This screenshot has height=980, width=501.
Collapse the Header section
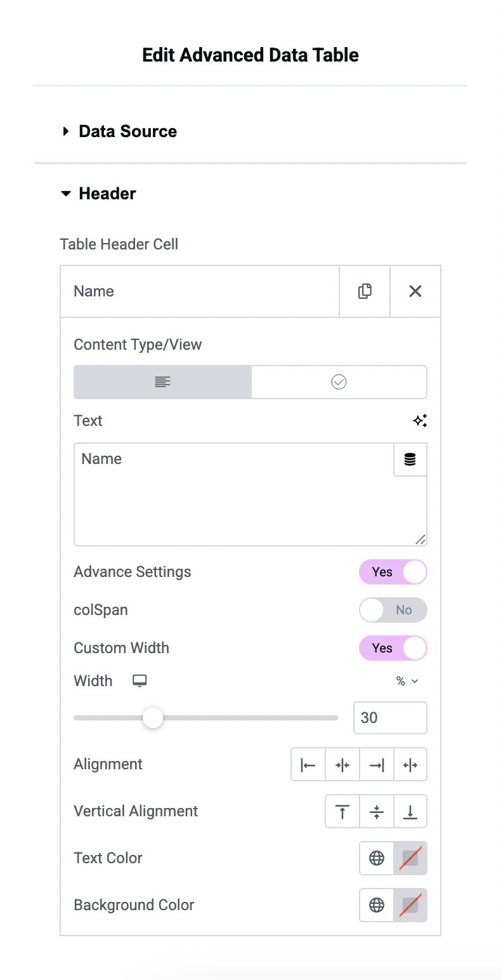pos(107,194)
